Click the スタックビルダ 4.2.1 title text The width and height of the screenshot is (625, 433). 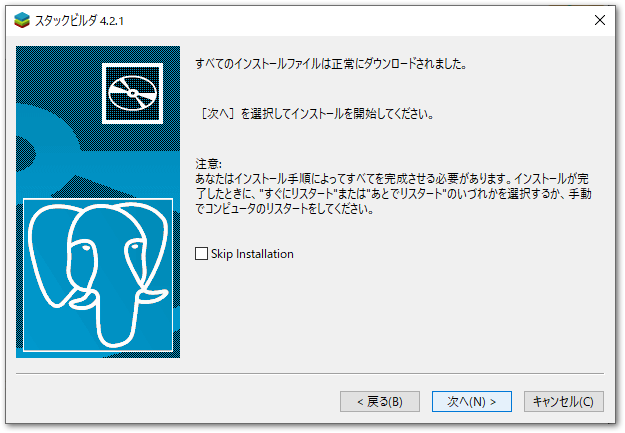[79, 20]
